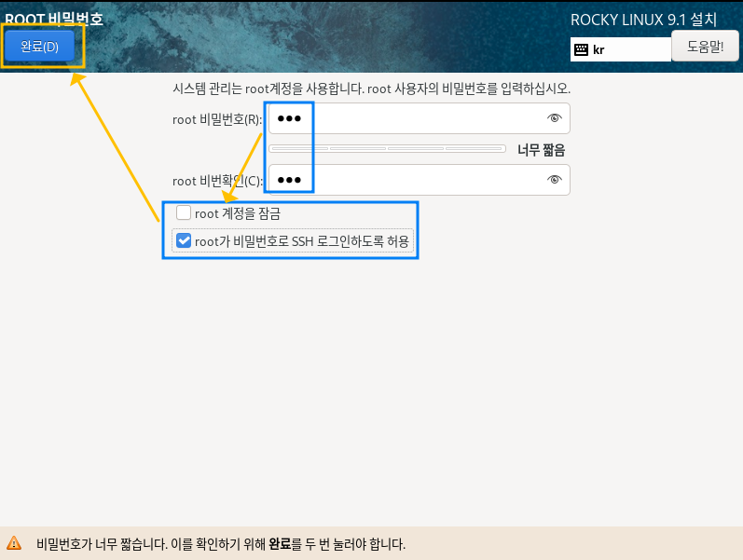
Task: Open the 도움말! help button
Action: tap(705, 46)
